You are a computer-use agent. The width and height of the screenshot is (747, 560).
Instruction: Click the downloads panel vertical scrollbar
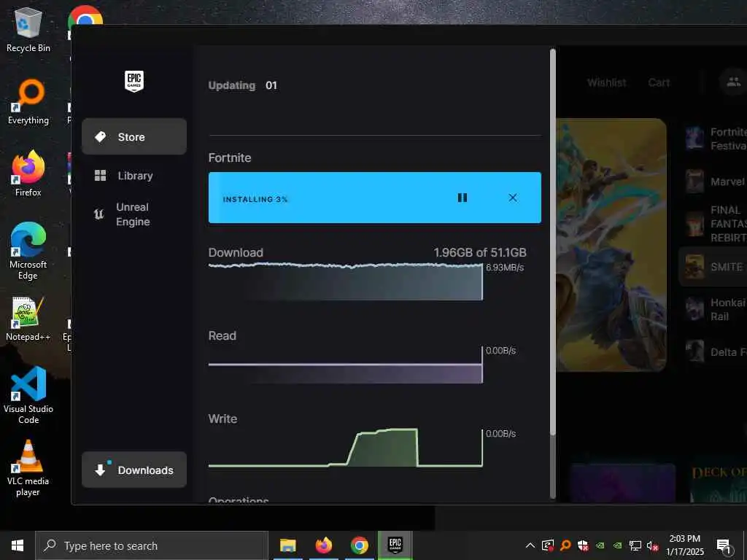coord(553,241)
